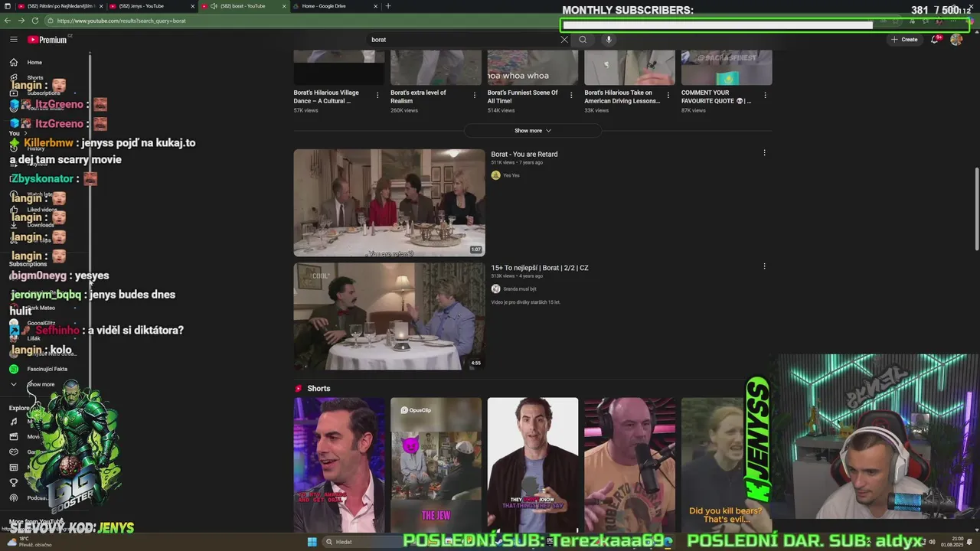980x551 pixels.
Task: Open the browser tab actions icon
Action: (x=6, y=6)
